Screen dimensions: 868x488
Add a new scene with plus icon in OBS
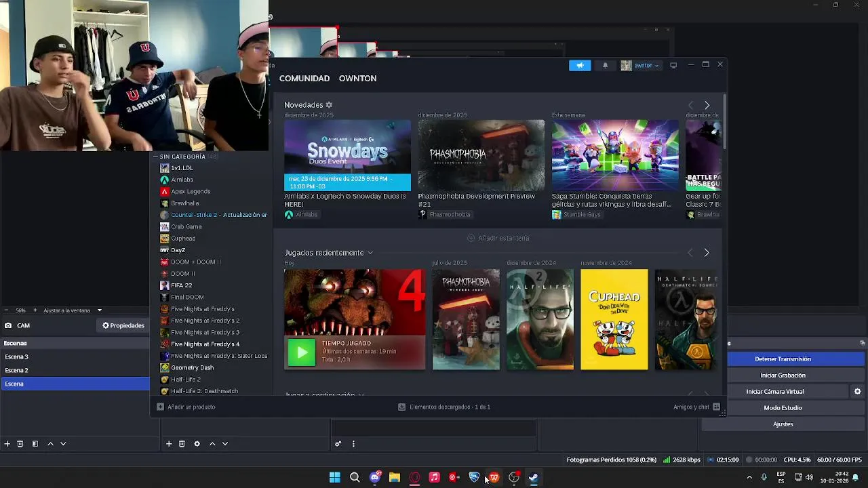[7, 444]
